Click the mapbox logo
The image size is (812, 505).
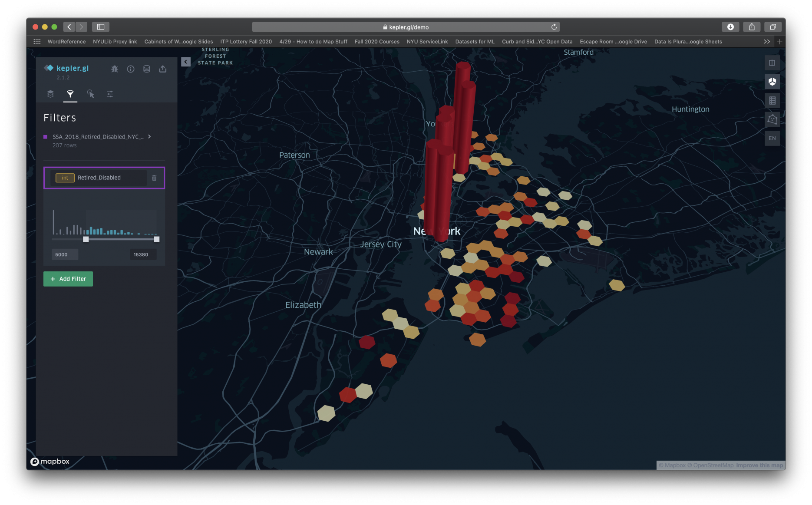50,461
